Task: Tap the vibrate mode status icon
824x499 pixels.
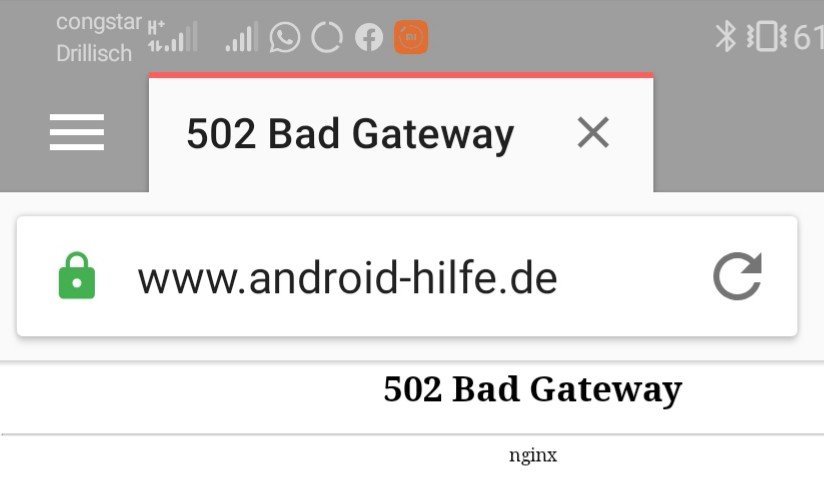Action: click(x=766, y=36)
